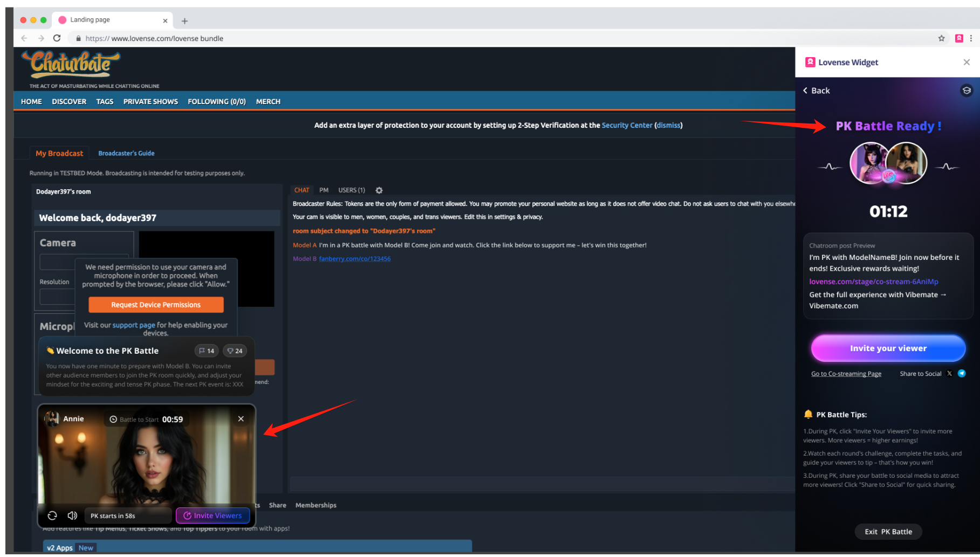Open chat settings gear icon
980x557 pixels.
[x=379, y=190]
